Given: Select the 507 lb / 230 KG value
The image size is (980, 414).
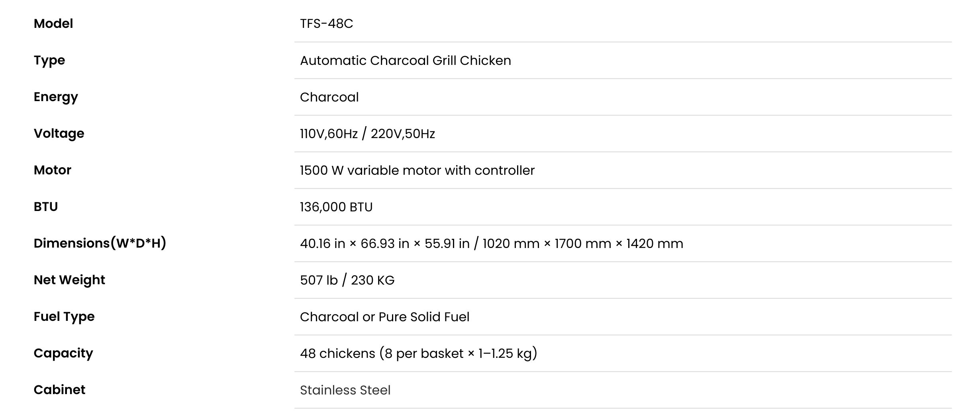Looking at the screenshot, I should click(x=347, y=280).
